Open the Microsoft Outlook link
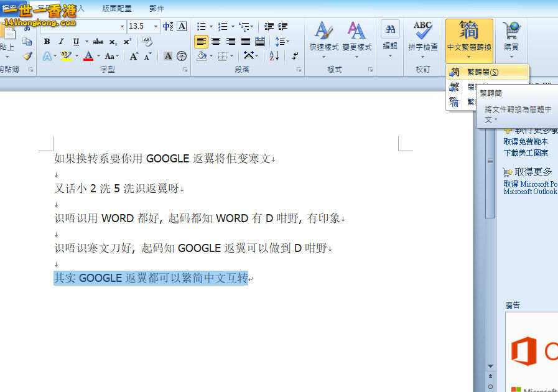 (x=530, y=192)
